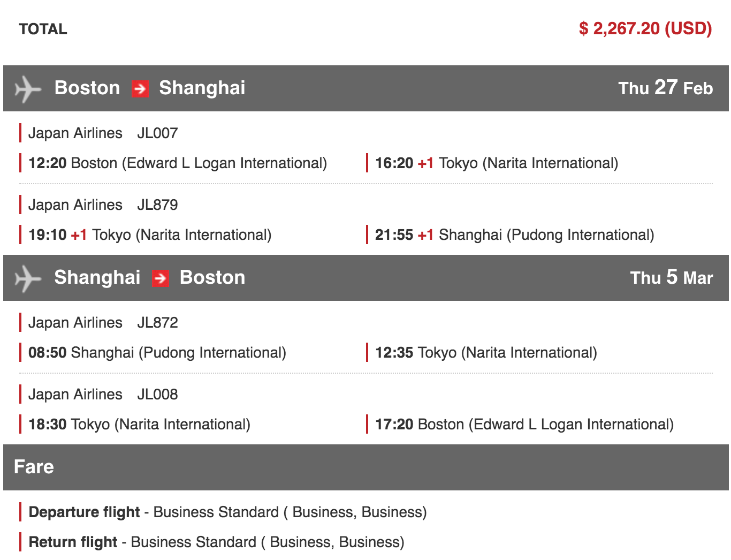This screenshot has width=731, height=560.
Task: Select flight number JL879
Action: click(x=157, y=205)
